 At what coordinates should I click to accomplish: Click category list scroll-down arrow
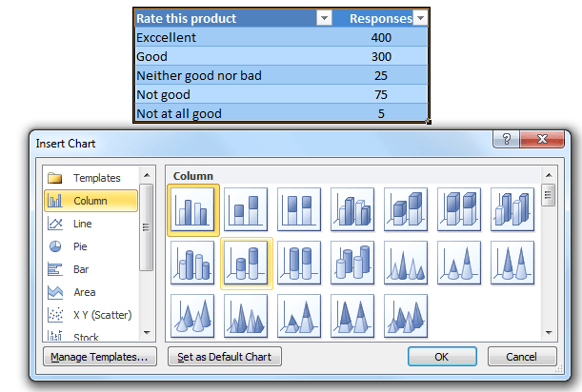click(x=147, y=333)
